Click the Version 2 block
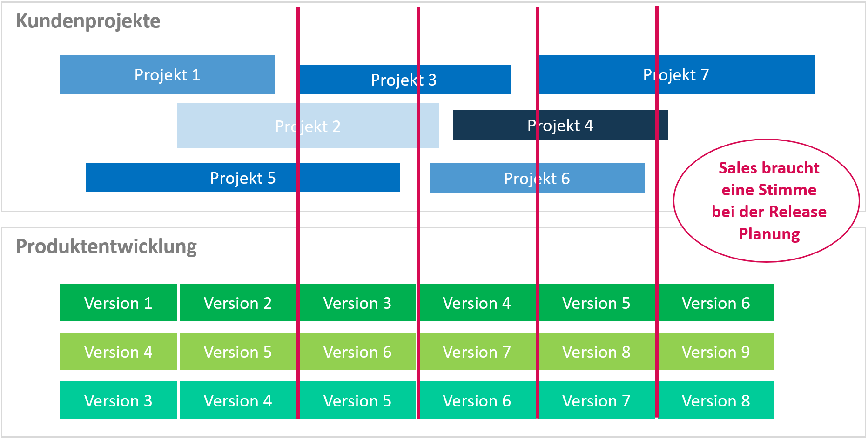 (237, 303)
